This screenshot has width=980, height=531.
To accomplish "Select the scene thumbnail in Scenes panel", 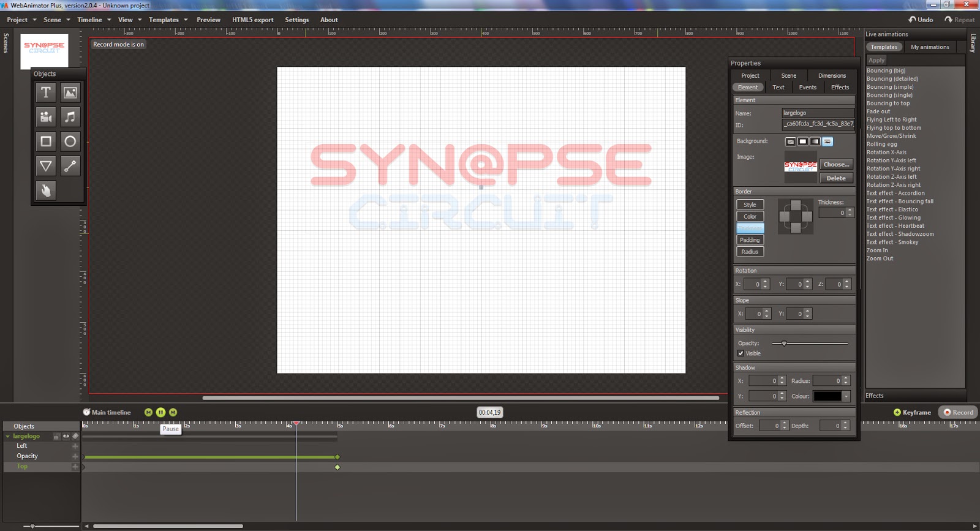I will (44, 51).
